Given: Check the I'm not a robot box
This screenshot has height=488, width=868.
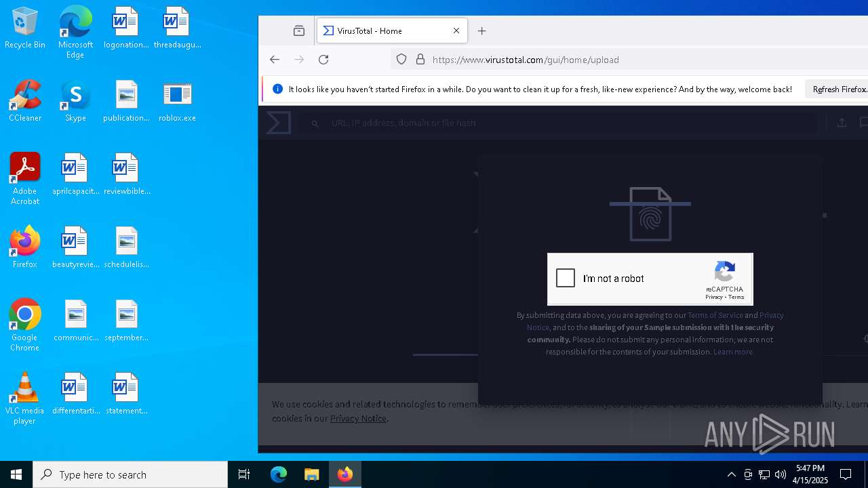Looking at the screenshot, I should click(x=566, y=278).
